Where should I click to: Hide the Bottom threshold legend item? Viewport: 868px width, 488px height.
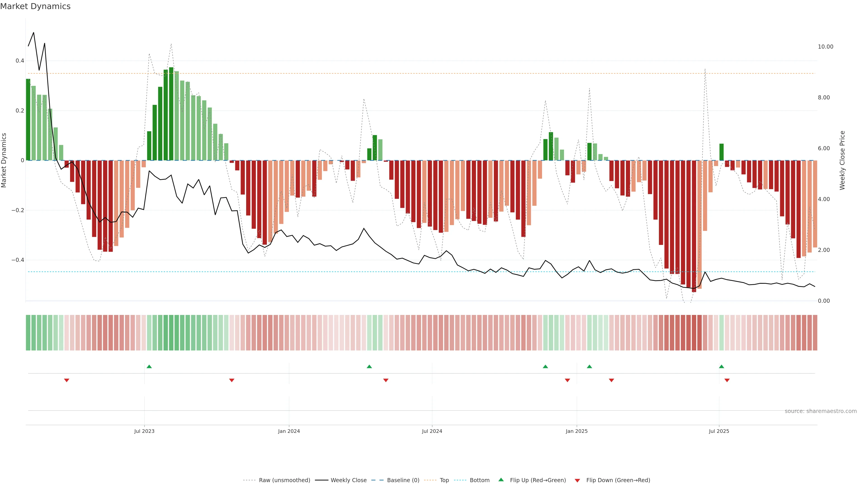(479, 480)
